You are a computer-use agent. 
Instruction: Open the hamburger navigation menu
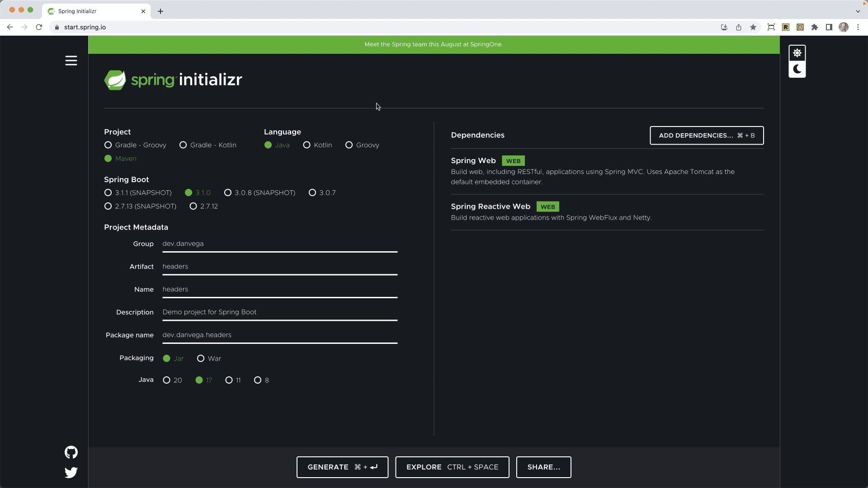pos(71,60)
